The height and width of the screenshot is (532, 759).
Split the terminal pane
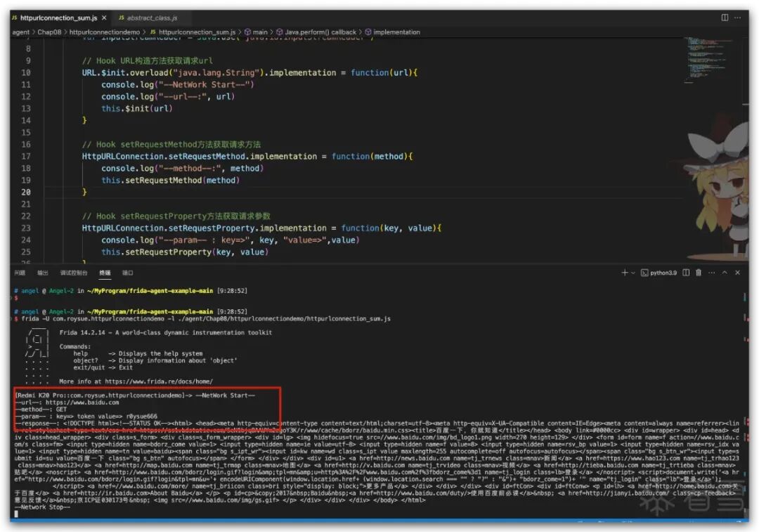tap(686, 273)
